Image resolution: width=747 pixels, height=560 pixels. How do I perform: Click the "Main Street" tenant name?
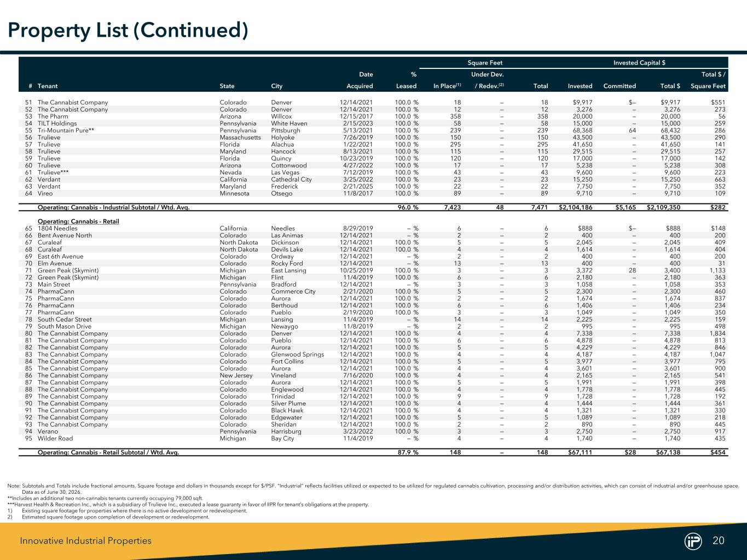(x=54, y=284)
